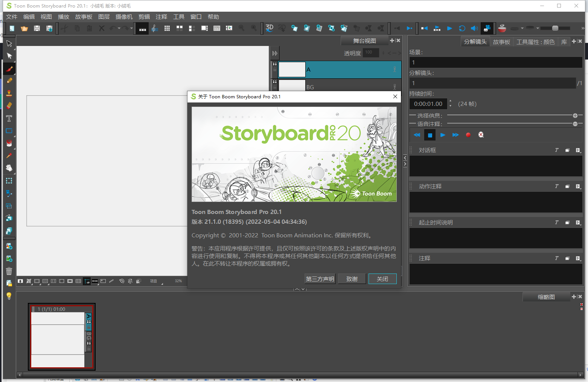Click the grid overview workspace icon
The height and width of the screenshot is (382, 588).
(x=167, y=28)
